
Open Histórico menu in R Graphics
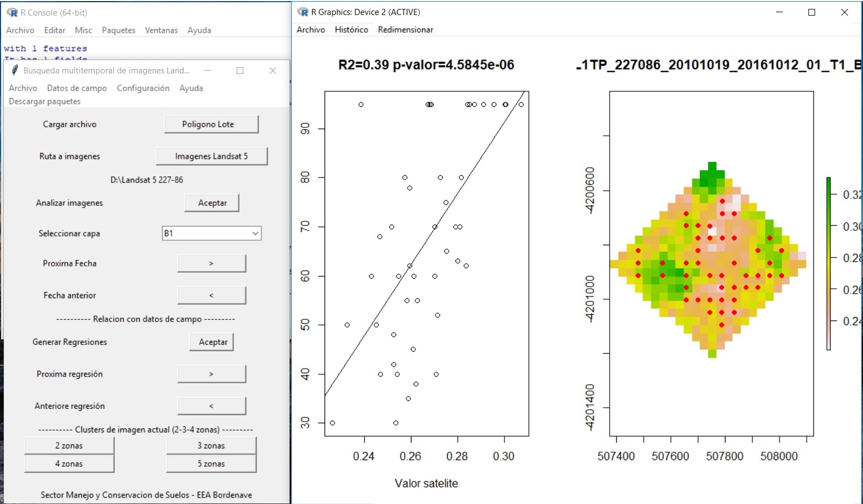(x=351, y=29)
